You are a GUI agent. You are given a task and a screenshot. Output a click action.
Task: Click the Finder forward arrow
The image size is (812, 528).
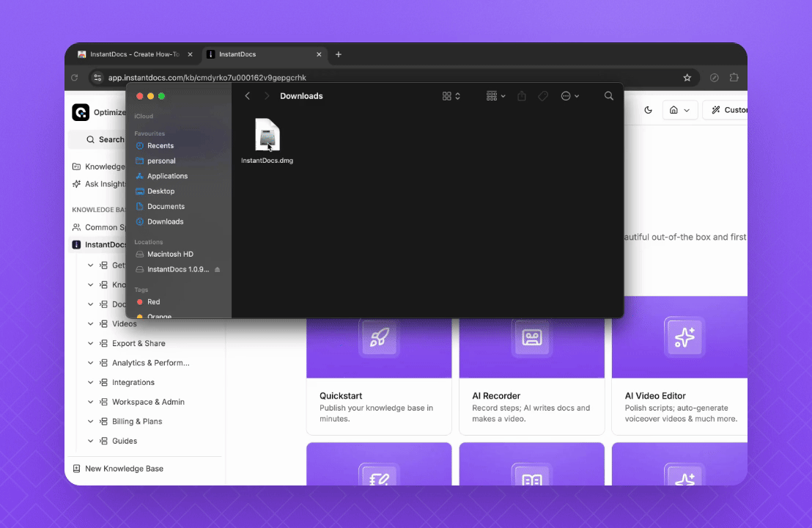click(267, 96)
